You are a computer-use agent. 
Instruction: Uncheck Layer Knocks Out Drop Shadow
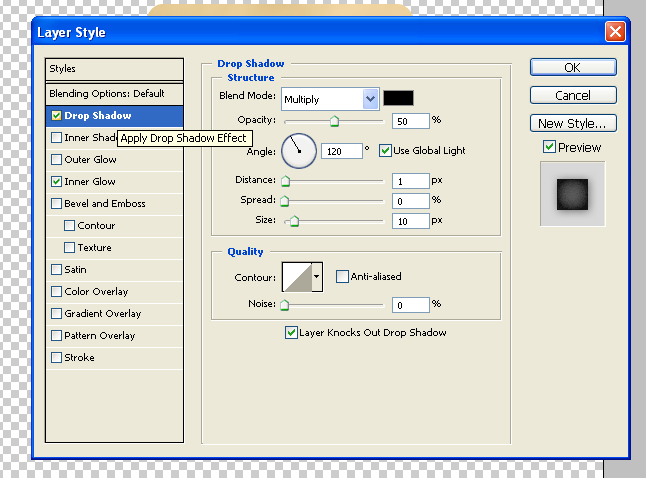click(291, 333)
